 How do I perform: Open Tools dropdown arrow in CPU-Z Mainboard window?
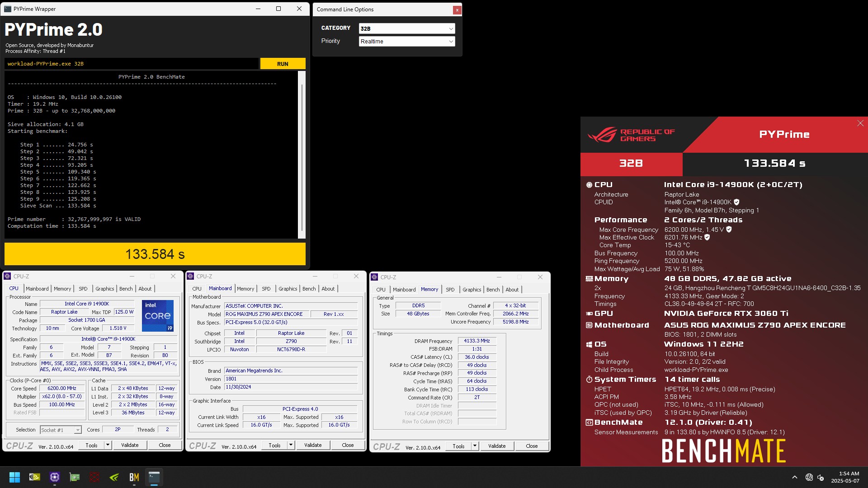[291, 445]
